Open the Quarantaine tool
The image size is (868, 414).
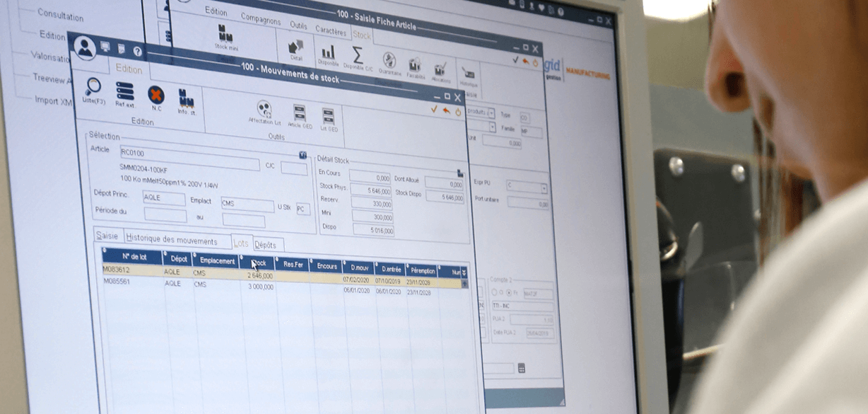(x=389, y=62)
